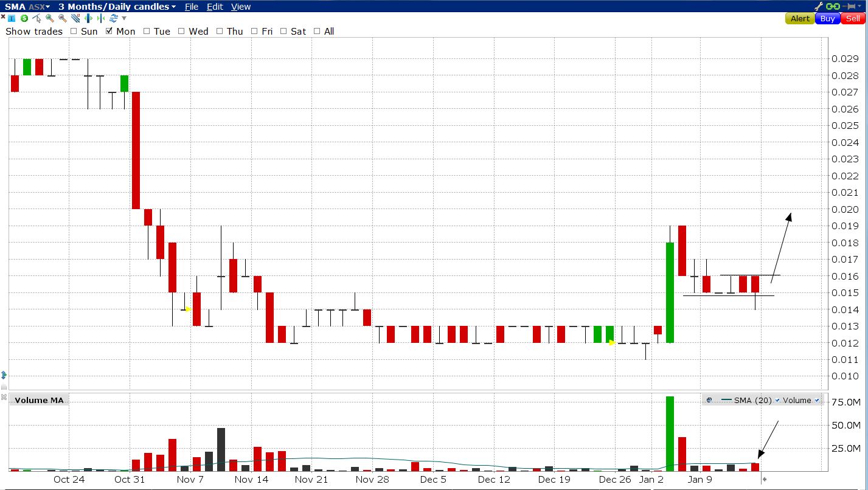868x490 pixels.
Task: Open the File menu
Action: pyautogui.click(x=192, y=7)
